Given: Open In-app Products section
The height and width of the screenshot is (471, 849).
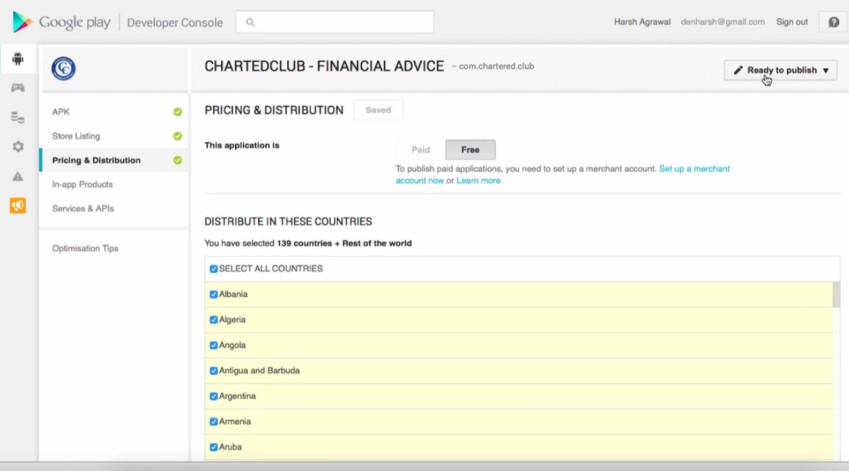Looking at the screenshot, I should (x=82, y=185).
